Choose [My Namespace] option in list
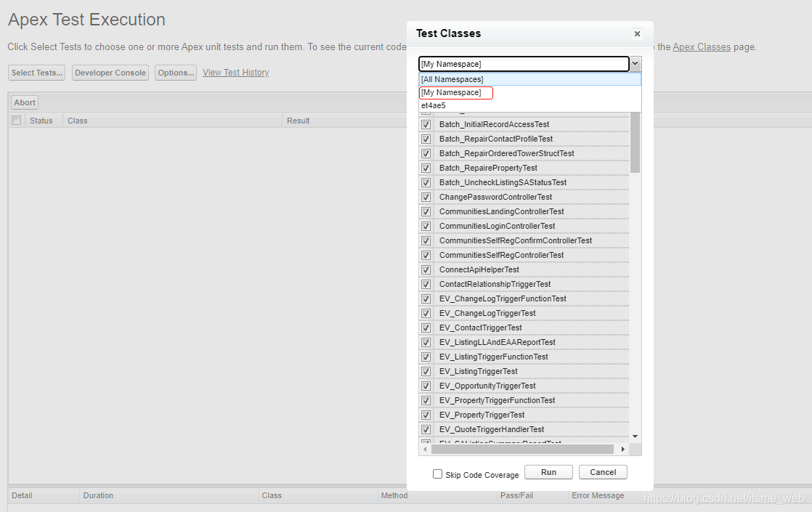812x512 pixels. coord(529,93)
